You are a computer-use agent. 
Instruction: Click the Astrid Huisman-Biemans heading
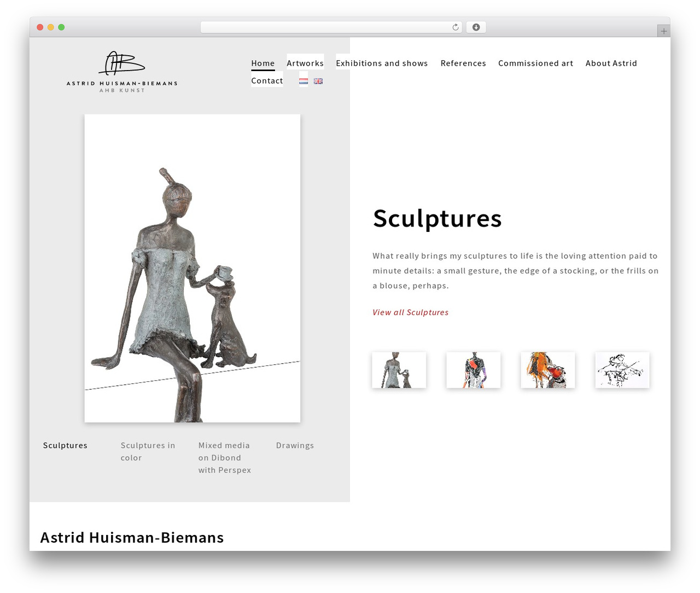(x=132, y=538)
